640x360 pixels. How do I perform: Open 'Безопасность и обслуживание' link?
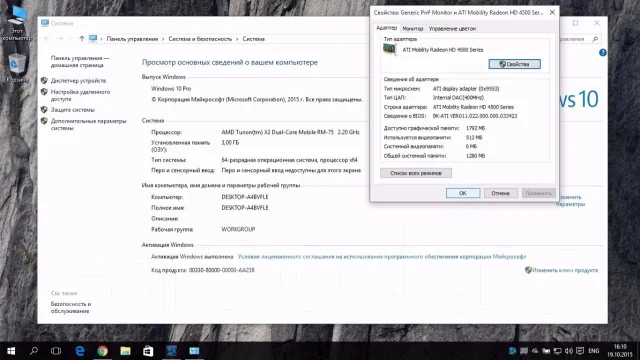point(71,307)
